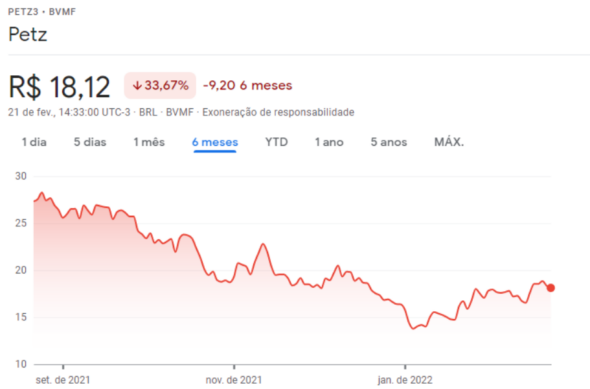Click the chart peak near 28 in September
This screenshot has width=590, height=389.
pyautogui.click(x=42, y=193)
